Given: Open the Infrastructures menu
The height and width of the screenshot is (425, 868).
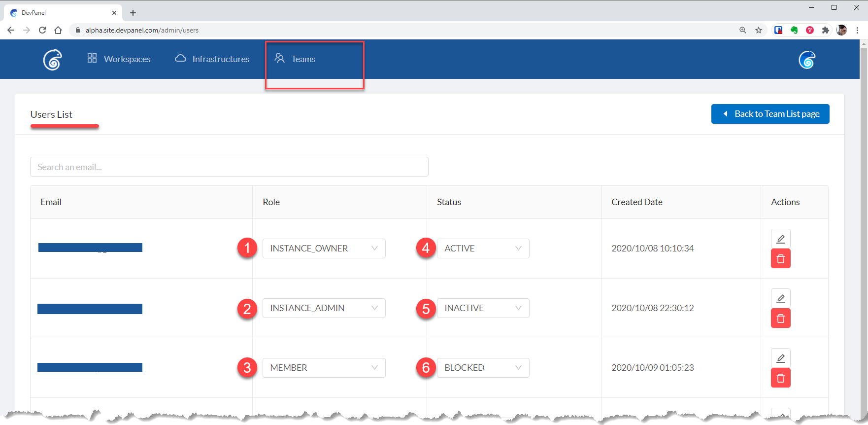Looking at the screenshot, I should click(212, 59).
